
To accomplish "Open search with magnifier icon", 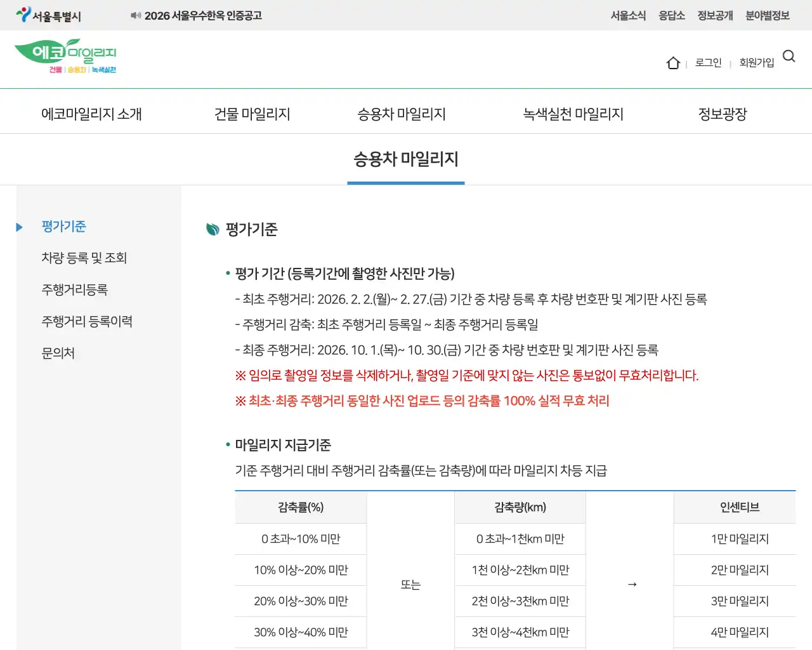I will [x=789, y=56].
